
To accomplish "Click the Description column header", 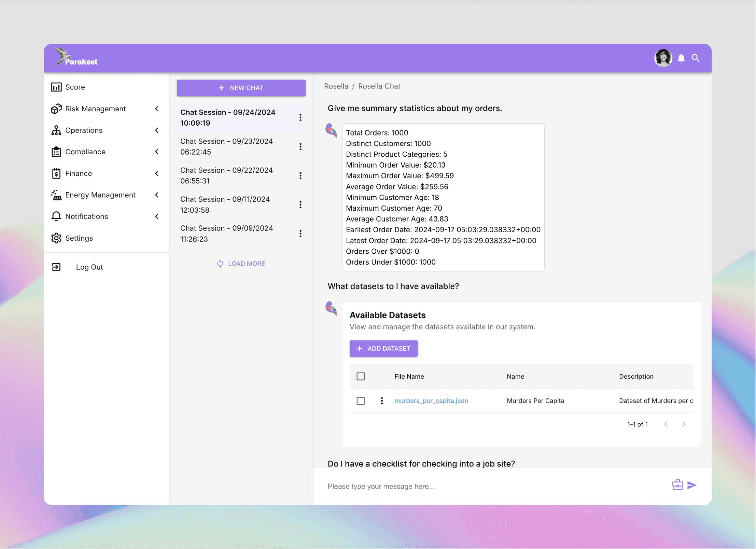I will 636,376.
